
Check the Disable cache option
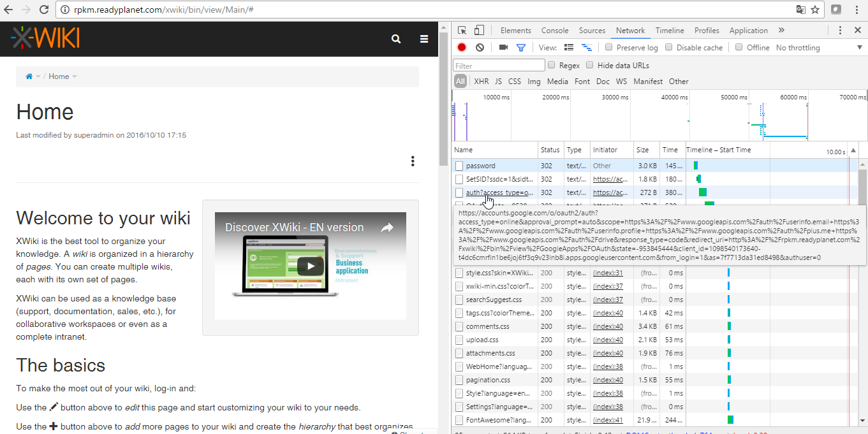click(x=669, y=47)
